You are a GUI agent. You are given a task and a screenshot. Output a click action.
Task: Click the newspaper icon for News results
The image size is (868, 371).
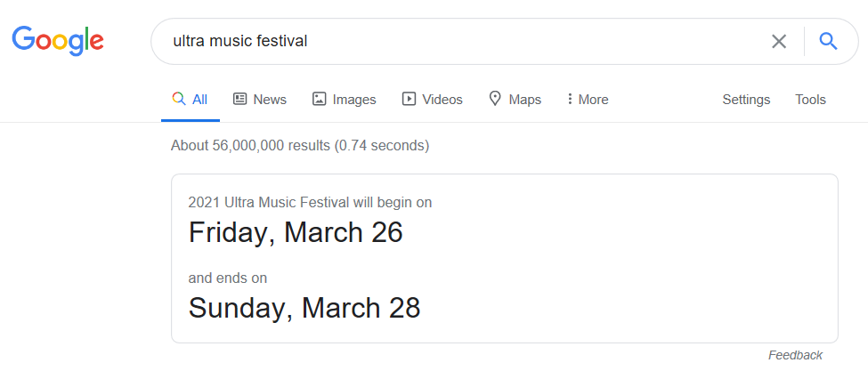coord(239,99)
